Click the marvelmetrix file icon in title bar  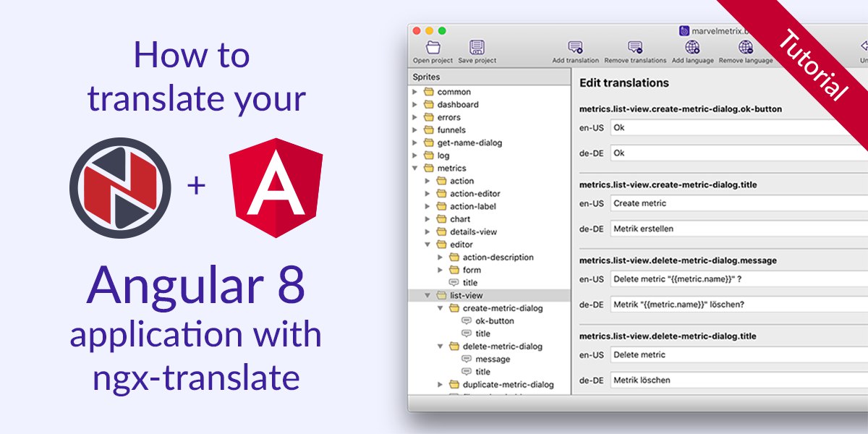coord(684,30)
